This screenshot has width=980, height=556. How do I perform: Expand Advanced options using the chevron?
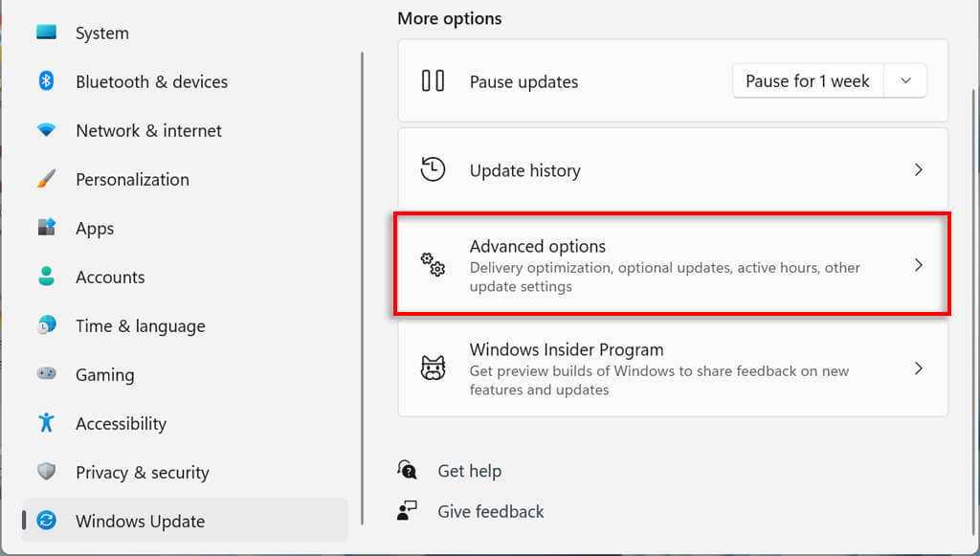[x=918, y=265]
